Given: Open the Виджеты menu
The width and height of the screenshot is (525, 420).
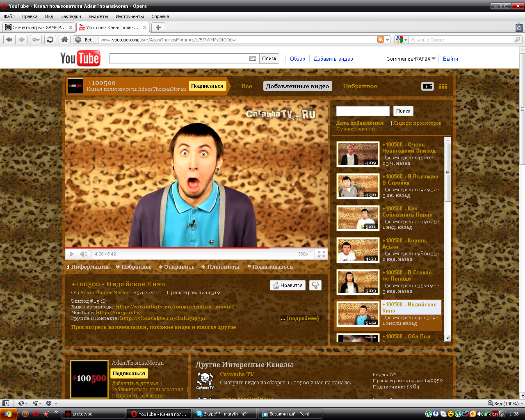Looking at the screenshot, I should tap(98, 16).
